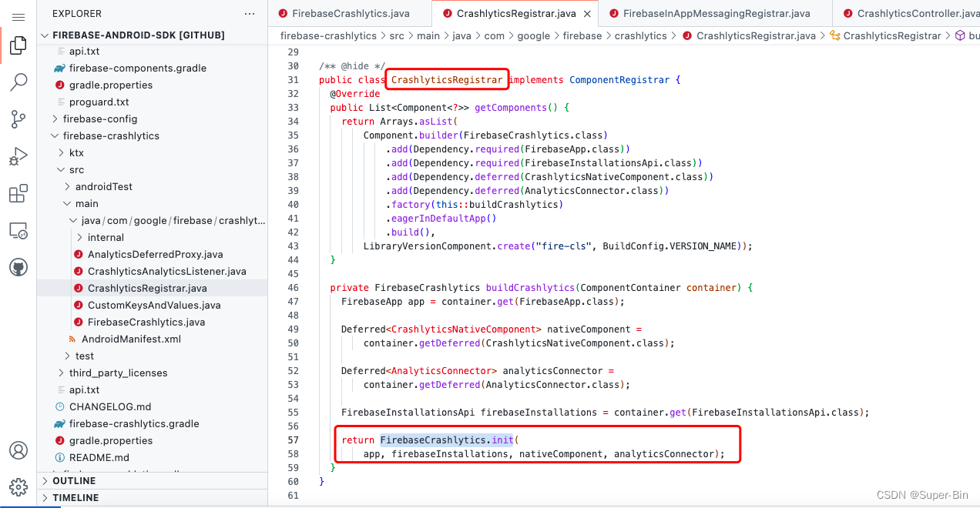Open the Manage gear settings icon
This screenshot has width=980, height=508.
[18, 487]
